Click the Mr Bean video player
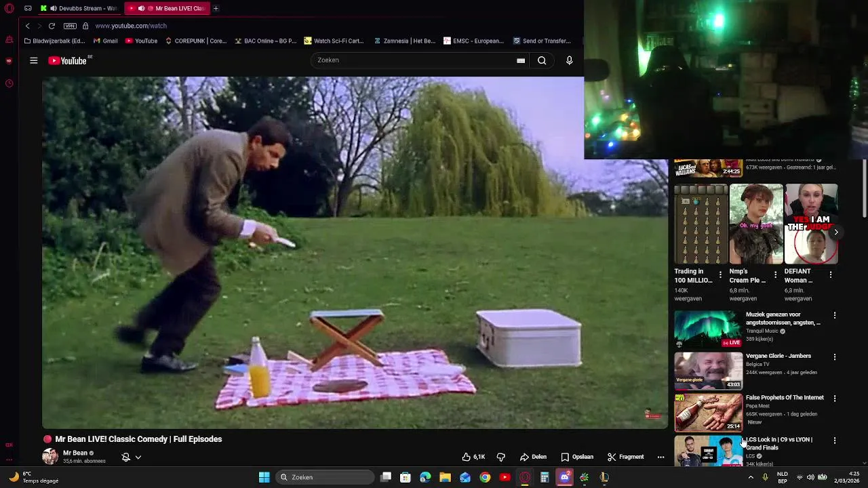 point(355,252)
